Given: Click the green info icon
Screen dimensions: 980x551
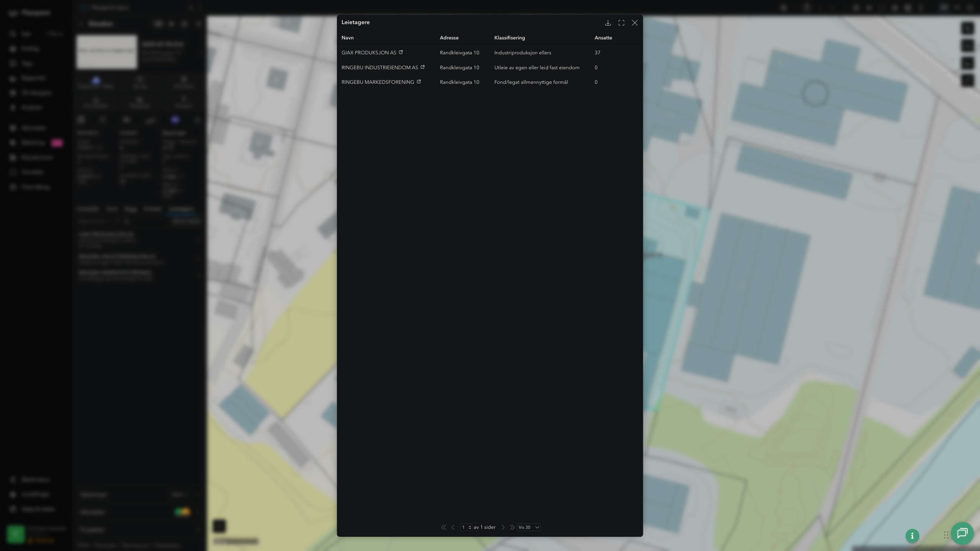Looking at the screenshot, I should [x=912, y=536].
